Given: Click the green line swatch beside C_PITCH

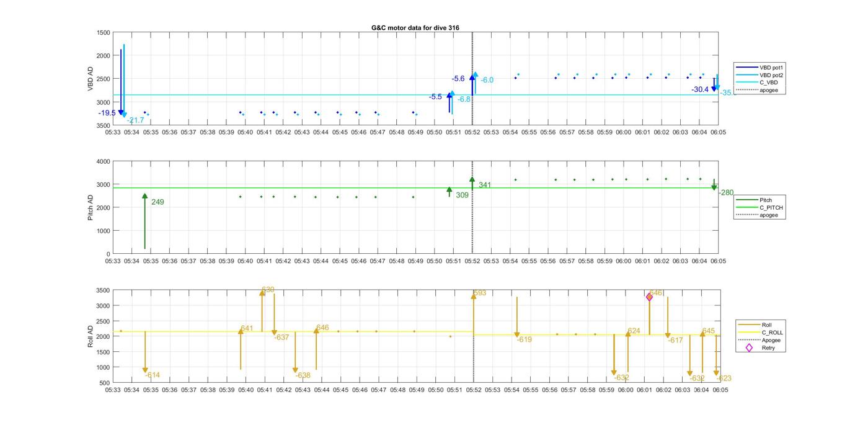Looking at the screenshot, I should 747,207.
